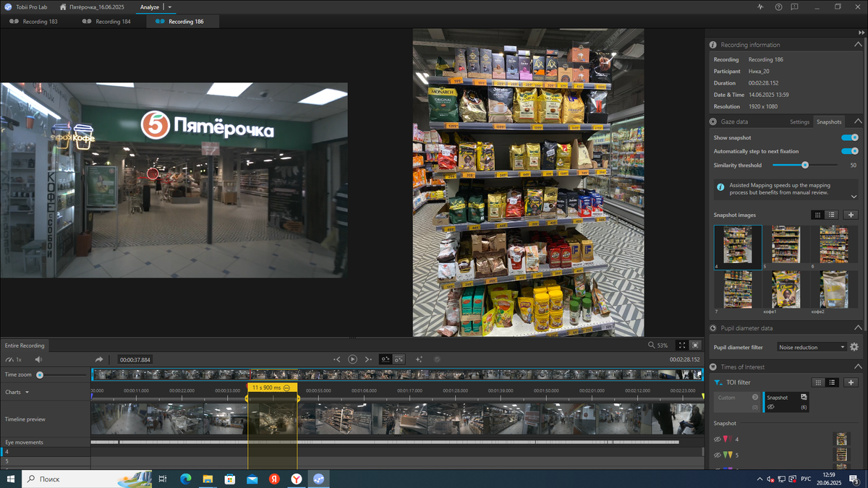Click the video overview strip above the timeline
Screen dimensions: 868x488
[x=397, y=374]
